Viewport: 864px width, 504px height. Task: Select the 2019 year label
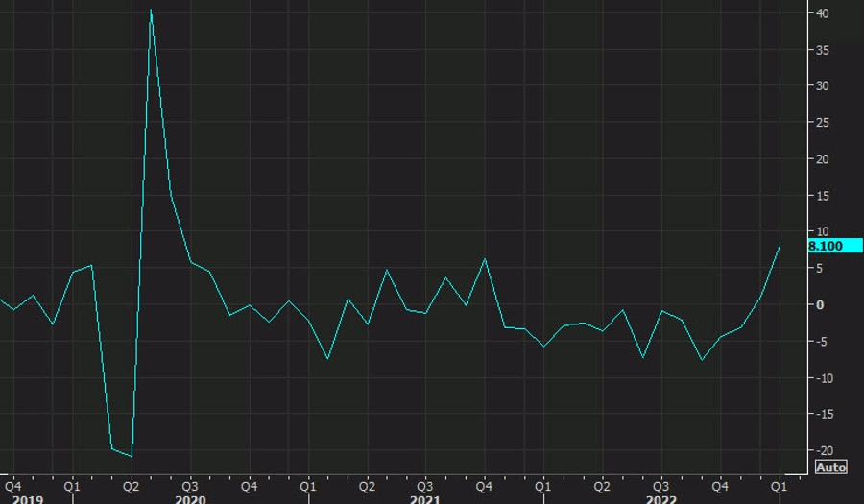[x=29, y=499]
